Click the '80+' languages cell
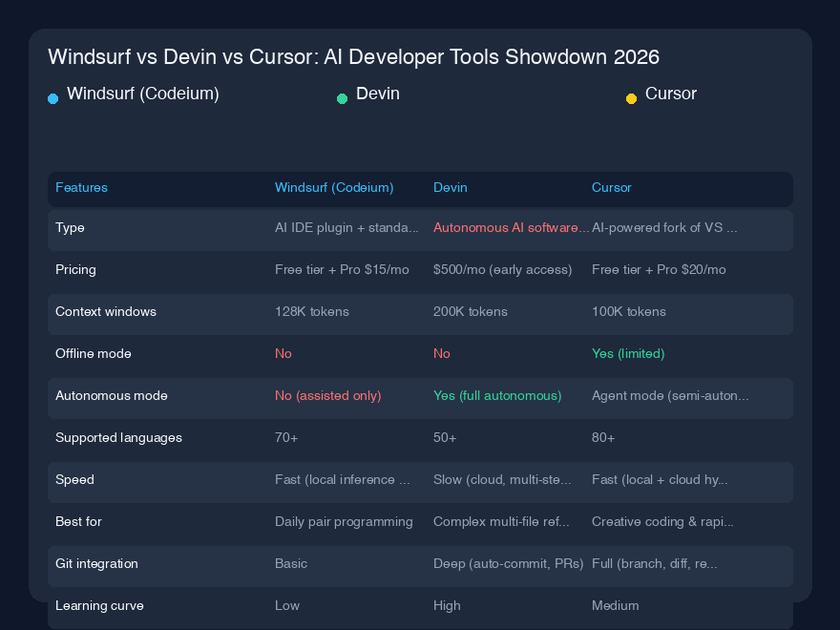 point(603,438)
